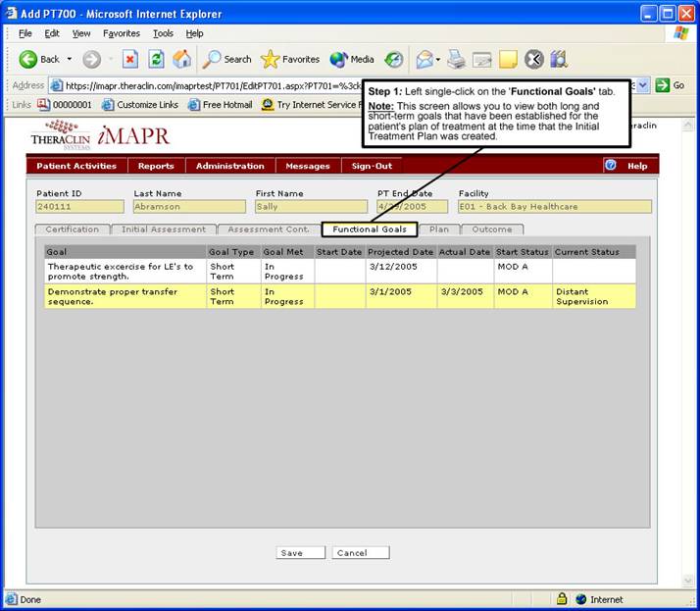Go to Home page icon
Image resolution: width=700 pixels, height=611 pixels.
pyautogui.click(x=181, y=59)
